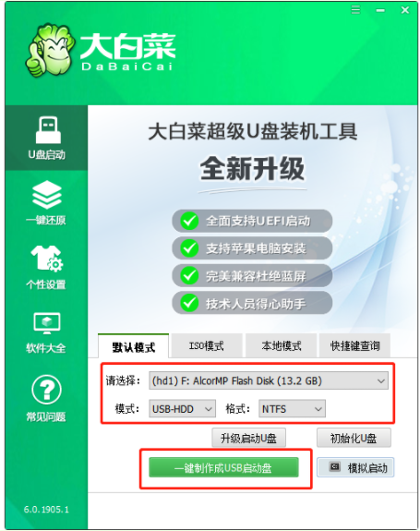
Task: Switch to the 本地模式 tab
Action: [x=281, y=345]
